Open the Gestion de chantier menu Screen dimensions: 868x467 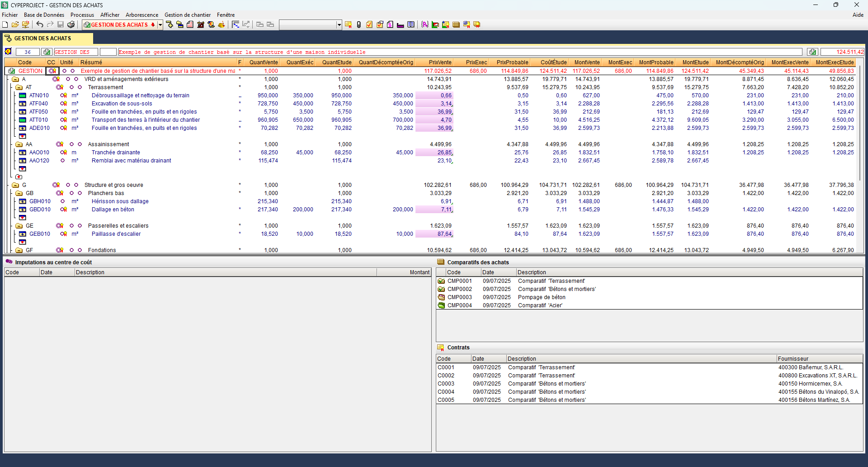(x=187, y=15)
